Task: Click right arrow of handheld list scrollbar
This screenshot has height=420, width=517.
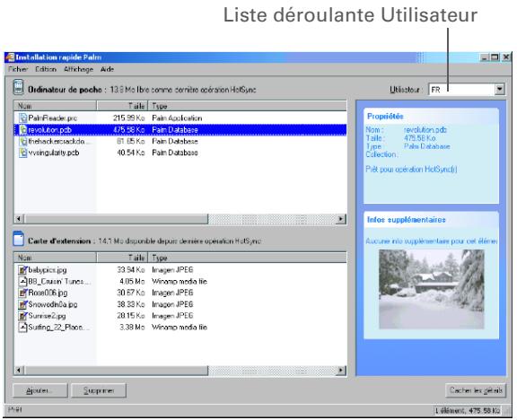Action: point(340,219)
